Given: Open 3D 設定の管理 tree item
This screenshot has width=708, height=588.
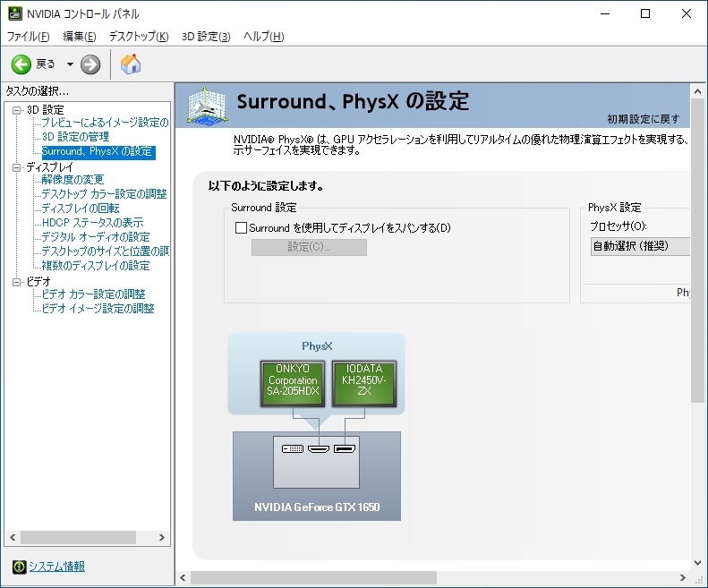Looking at the screenshot, I should [x=75, y=137].
